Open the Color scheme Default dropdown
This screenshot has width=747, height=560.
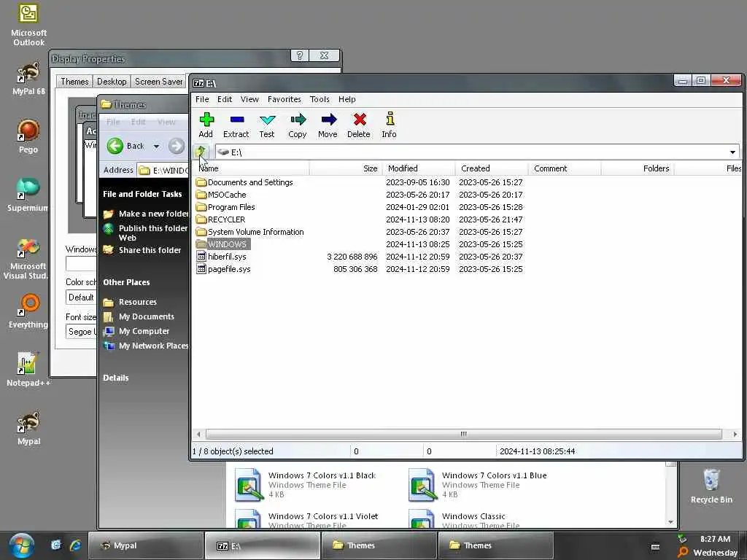[81, 297]
